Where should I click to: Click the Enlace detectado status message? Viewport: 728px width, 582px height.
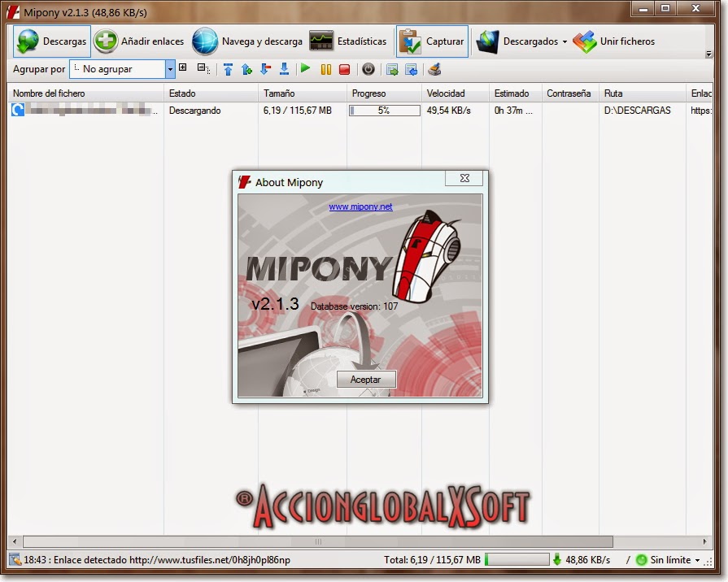click(157, 560)
